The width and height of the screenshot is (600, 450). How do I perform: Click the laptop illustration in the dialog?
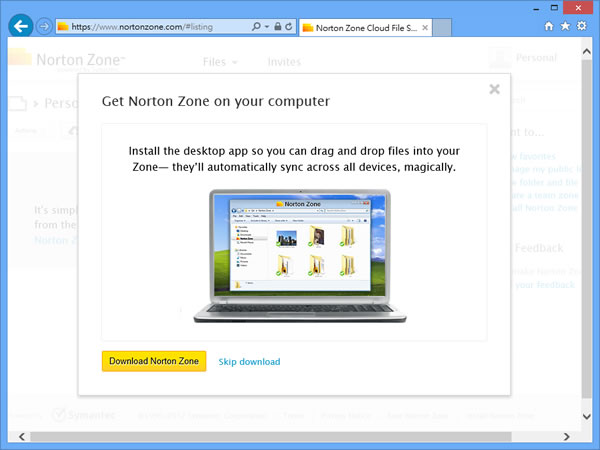[300, 256]
